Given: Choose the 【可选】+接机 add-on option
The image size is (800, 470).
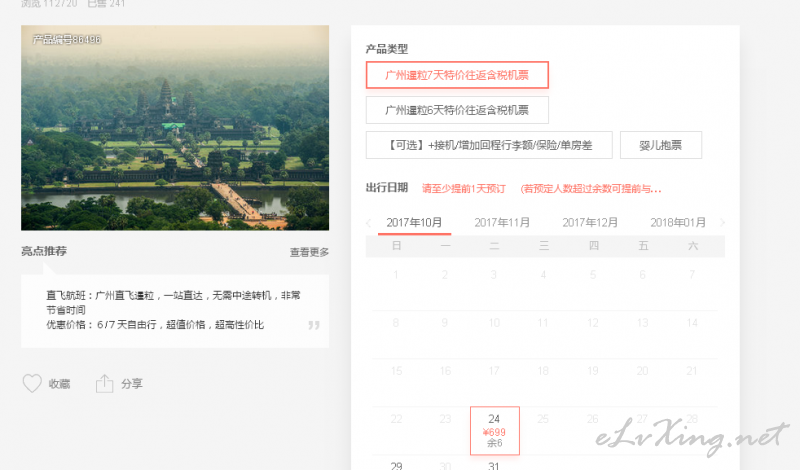Looking at the screenshot, I should 489,145.
